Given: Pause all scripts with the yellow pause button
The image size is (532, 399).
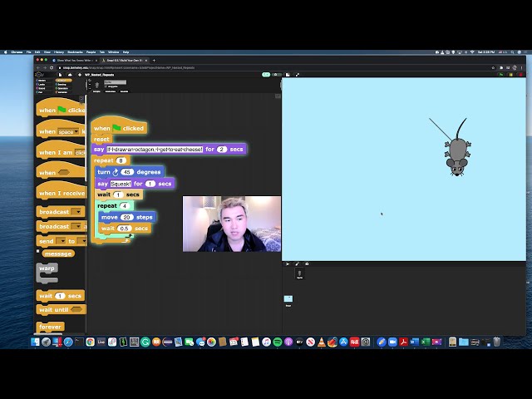Looking at the screenshot, I should 510,75.
